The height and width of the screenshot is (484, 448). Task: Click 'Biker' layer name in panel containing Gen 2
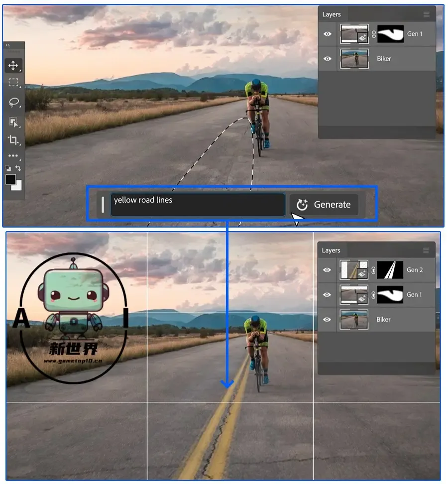383,320
